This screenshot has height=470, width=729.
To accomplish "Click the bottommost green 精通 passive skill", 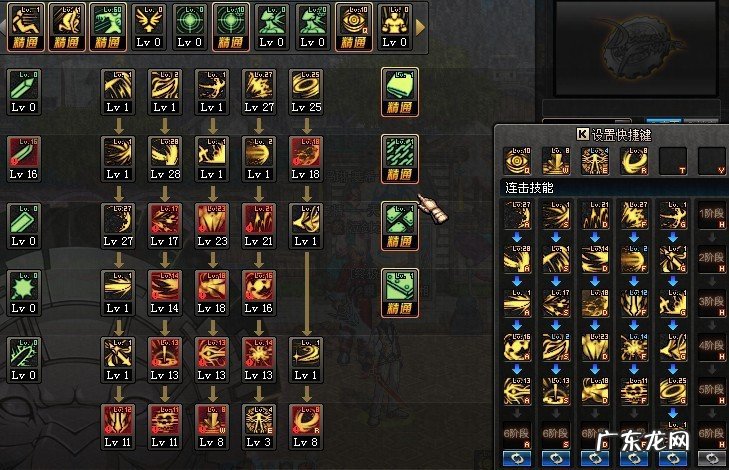I will point(400,292).
